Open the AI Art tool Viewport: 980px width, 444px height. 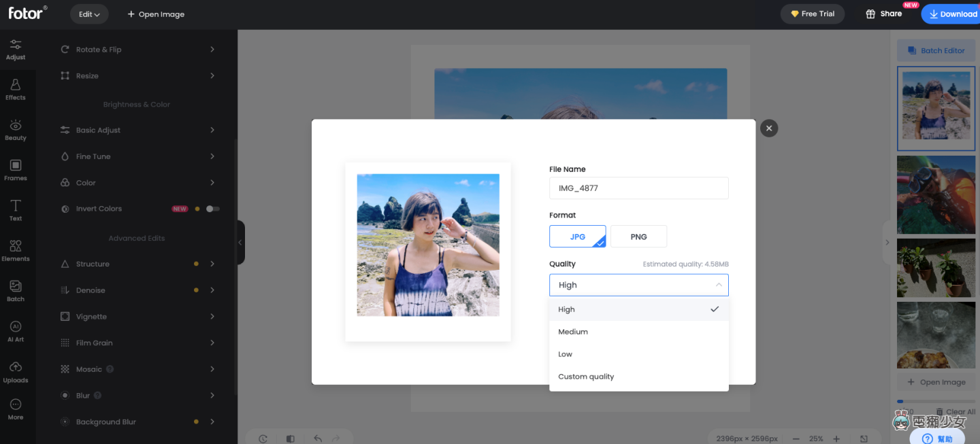point(16,331)
